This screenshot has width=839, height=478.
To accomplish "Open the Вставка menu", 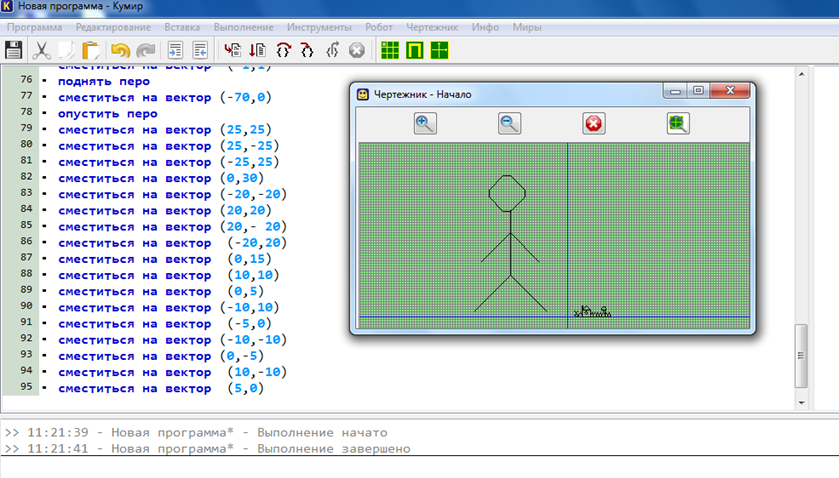I will [x=182, y=27].
